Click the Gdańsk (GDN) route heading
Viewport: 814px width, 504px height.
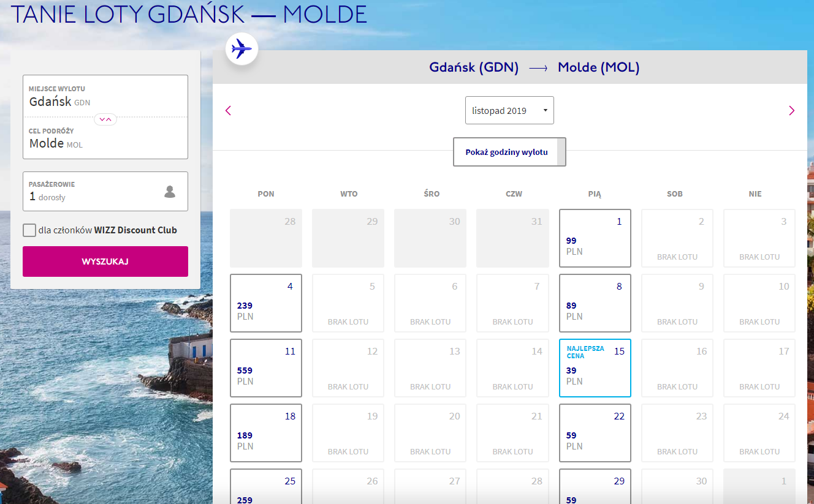(x=474, y=67)
